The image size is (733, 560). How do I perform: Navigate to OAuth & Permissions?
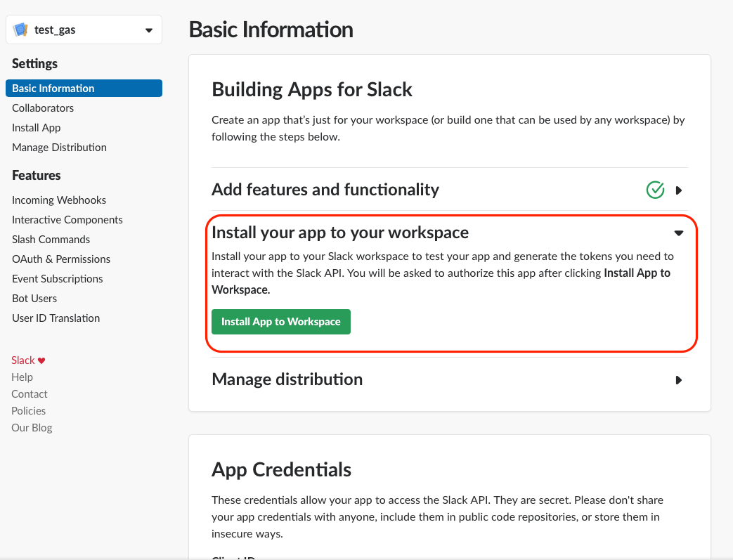coord(61,259)
